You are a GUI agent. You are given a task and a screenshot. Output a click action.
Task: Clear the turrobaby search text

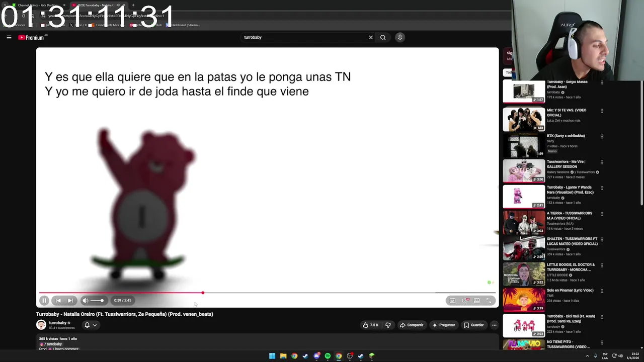(371, 37)
